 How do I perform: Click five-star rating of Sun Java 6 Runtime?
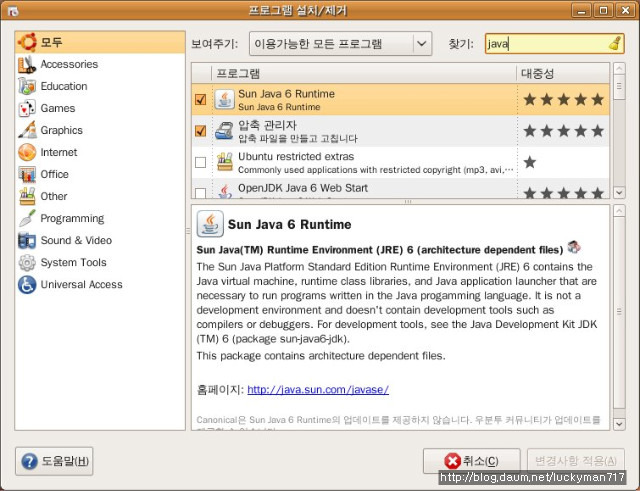[564, 99]
